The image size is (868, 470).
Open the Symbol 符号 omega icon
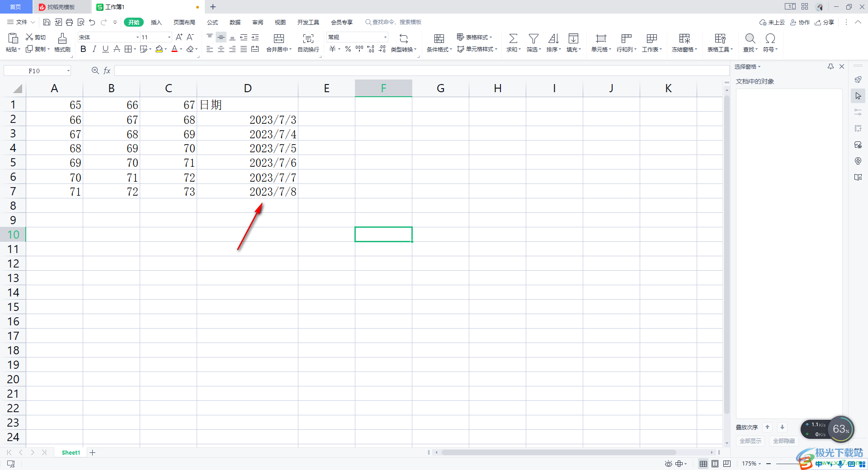770,38
